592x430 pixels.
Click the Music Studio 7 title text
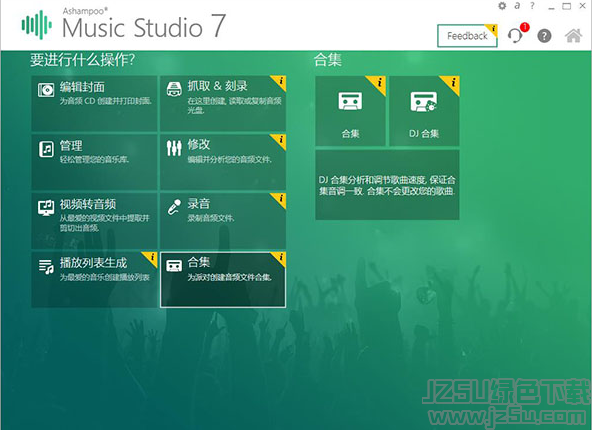[x=144, y=26]
